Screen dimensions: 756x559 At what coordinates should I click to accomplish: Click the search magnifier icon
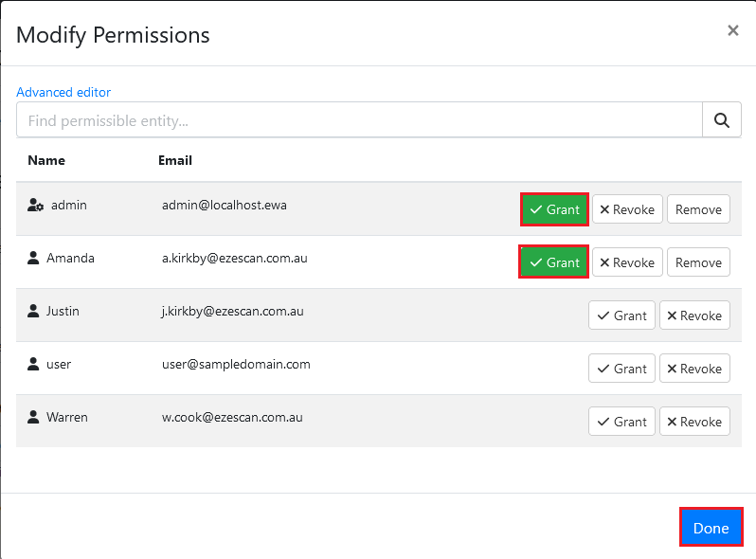721,120
